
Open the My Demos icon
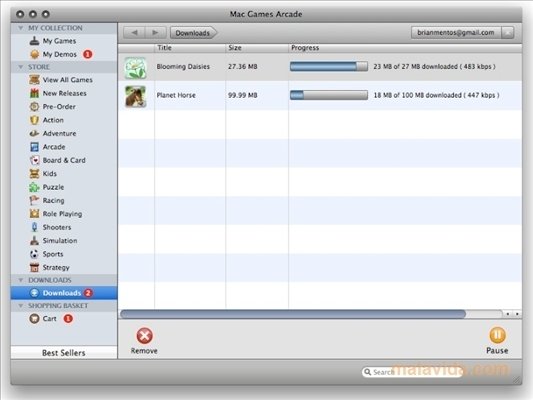pos(34,54)
